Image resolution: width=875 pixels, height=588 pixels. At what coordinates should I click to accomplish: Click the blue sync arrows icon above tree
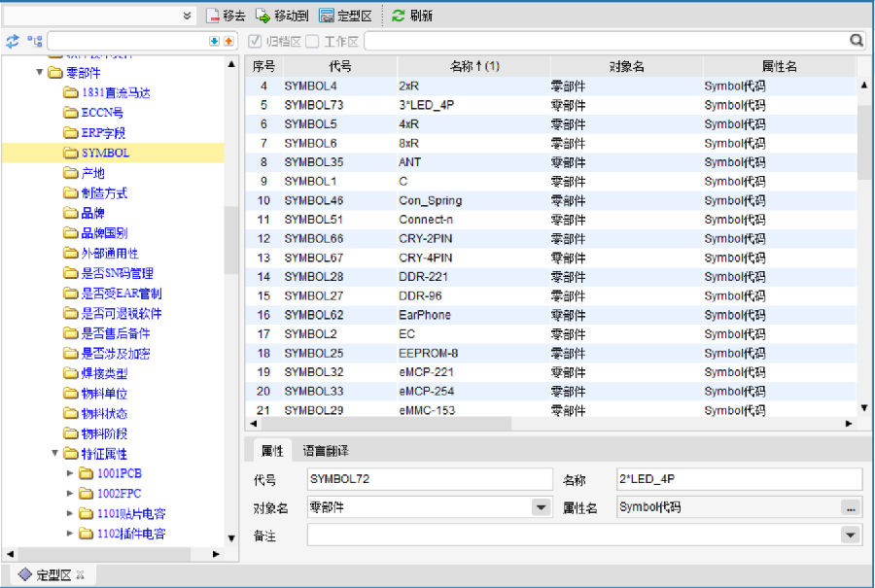click(x=13, y=41)
